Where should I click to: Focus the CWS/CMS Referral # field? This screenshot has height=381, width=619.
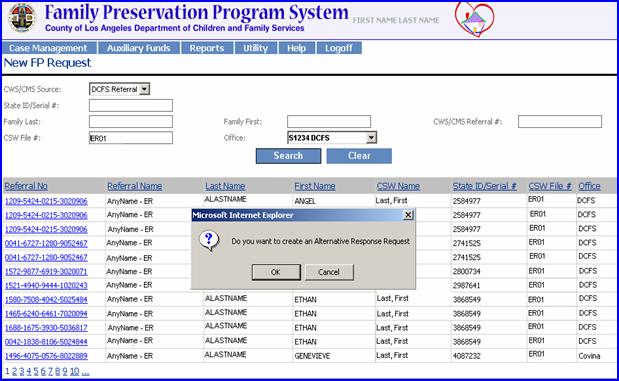(x=560, y=122)
